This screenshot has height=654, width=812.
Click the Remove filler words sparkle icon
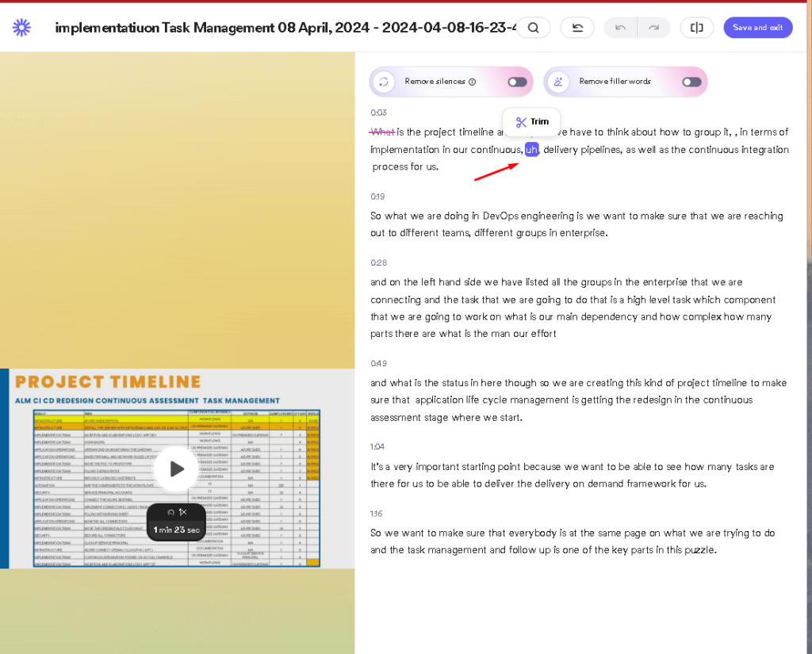(558, 82)
